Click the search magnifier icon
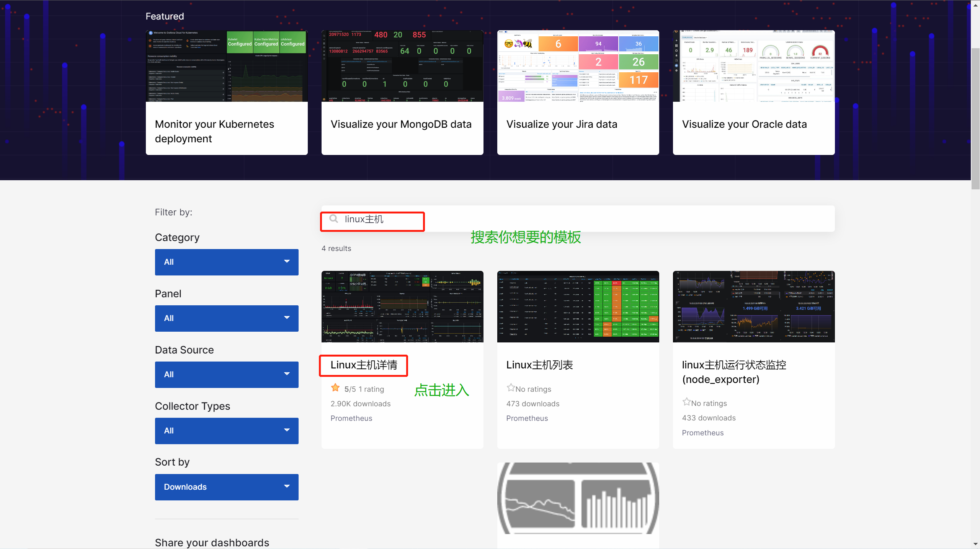The width and height of the screenshot is (980, 549). pos(333,219)
